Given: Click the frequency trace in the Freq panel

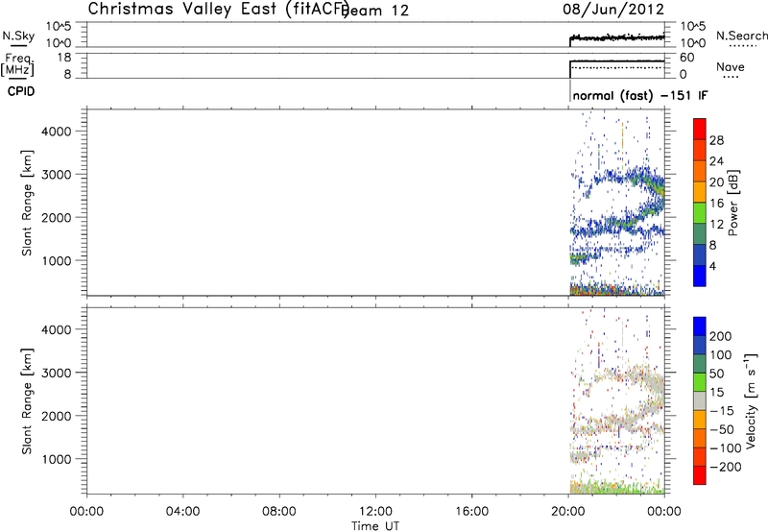Looking at the screenshot, I should (617, 61).
